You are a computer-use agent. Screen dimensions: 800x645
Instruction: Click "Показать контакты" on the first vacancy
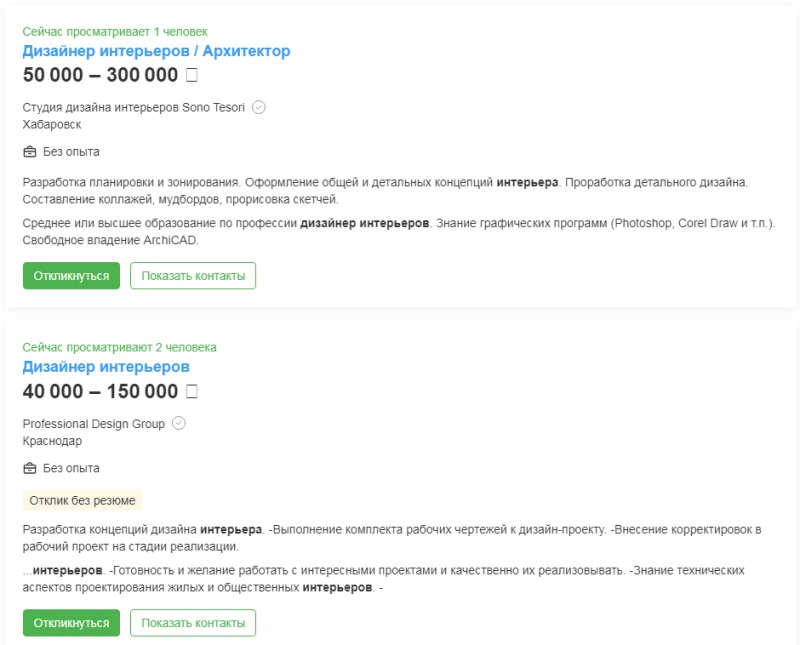[x=195, y=275]
